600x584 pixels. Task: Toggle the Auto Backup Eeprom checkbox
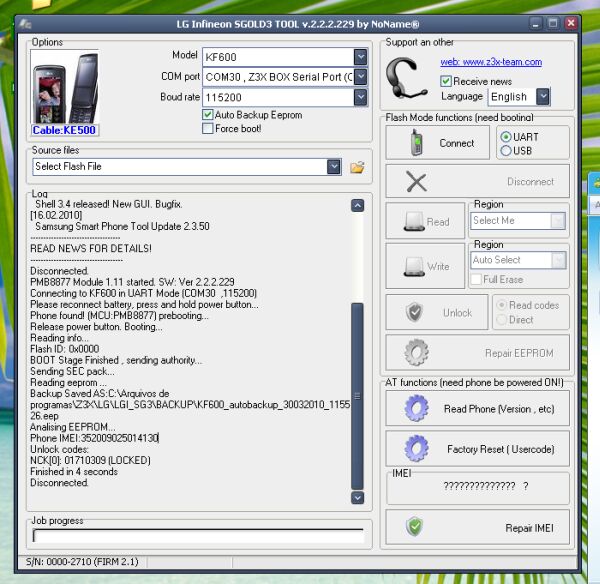coord(208,114)
